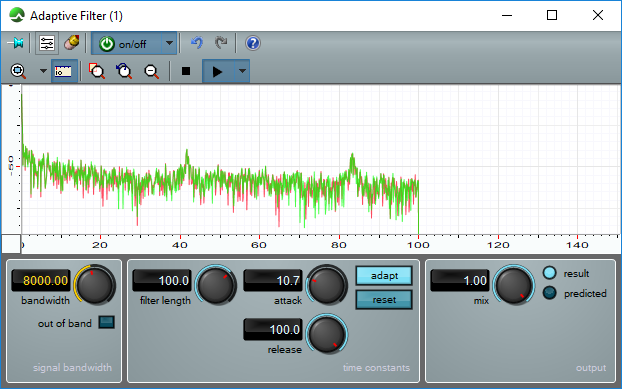Click the Adaptive Filter app icon in title bar
Image resolution: width=622 pixels, height=389 pixels.
17,15
